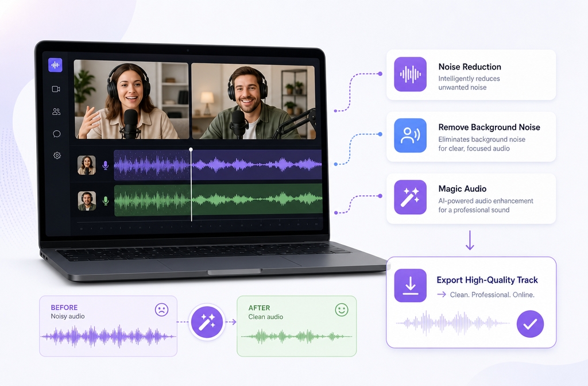Mute the green track microphone
588x386 pixels.
pos(106,200)
